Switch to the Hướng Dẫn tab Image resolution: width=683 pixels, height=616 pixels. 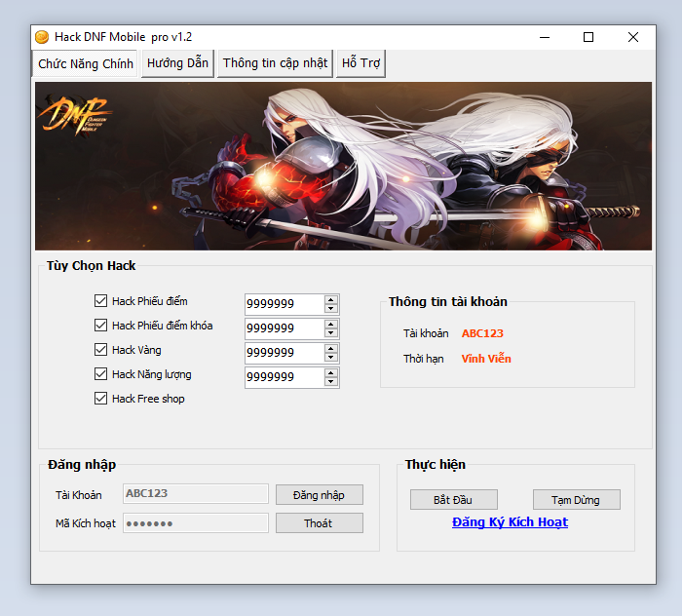pos(177,63)
